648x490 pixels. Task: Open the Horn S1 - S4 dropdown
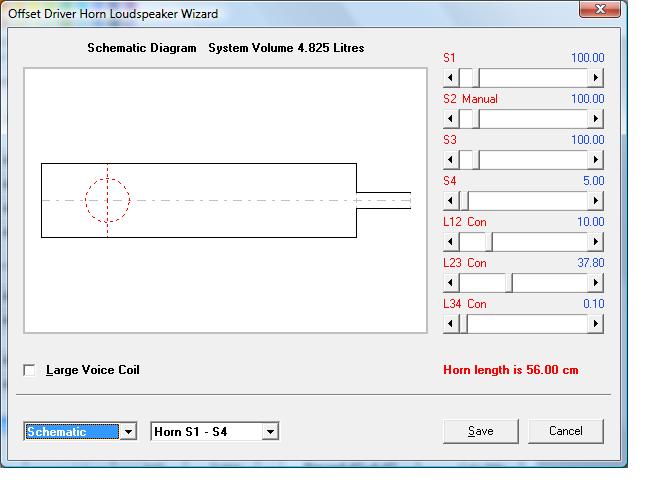click(x=271, y=432)
